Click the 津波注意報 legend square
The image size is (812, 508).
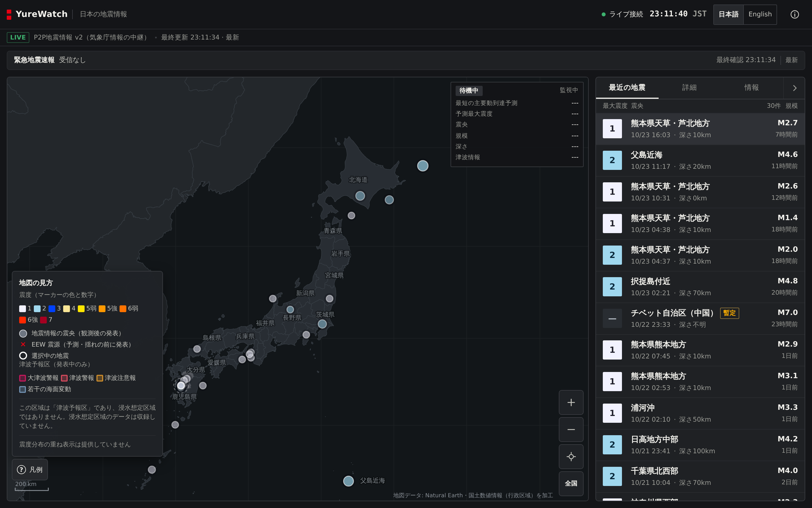pos(100,378)
